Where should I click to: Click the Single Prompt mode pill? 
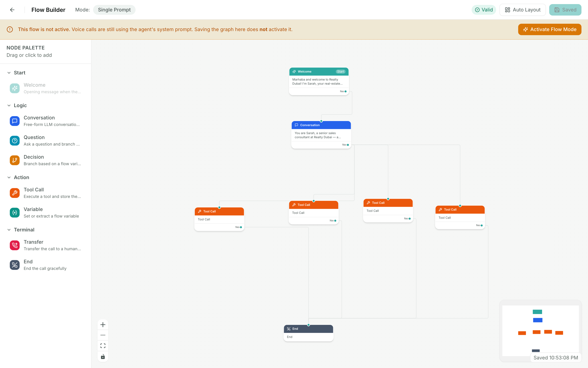tap(114, 10)
